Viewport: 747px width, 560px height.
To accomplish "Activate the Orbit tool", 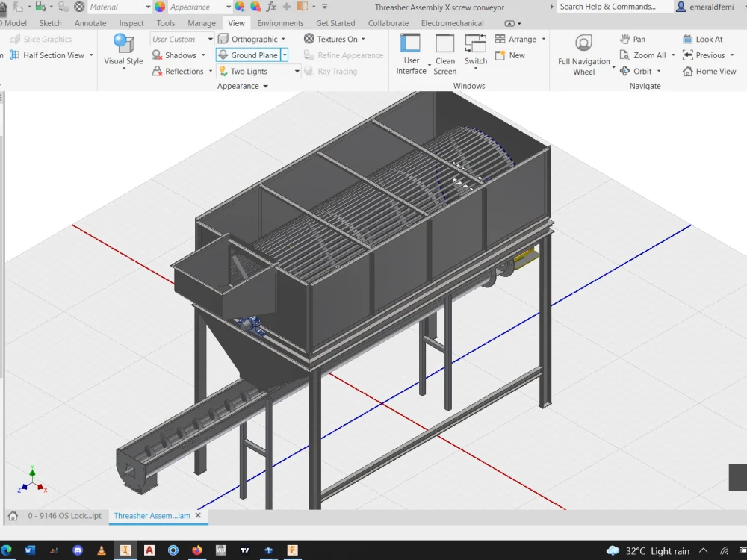I will [x=636, y=72].
